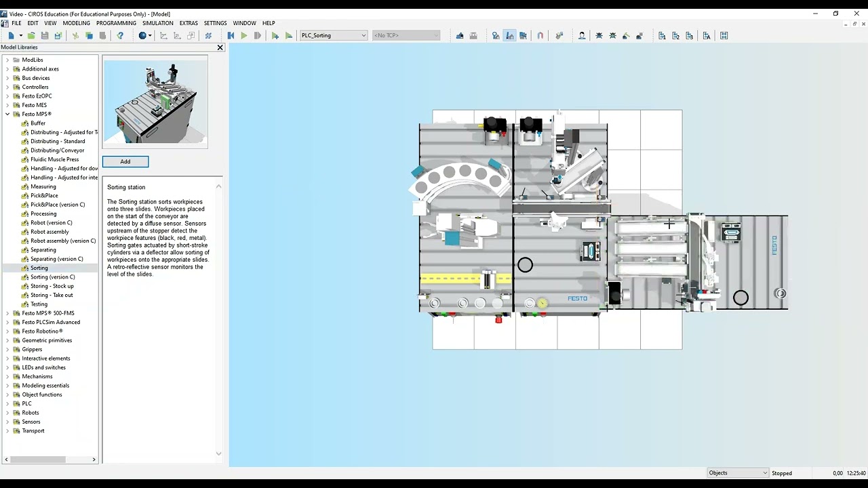Viewport: 868px width, 488px height.
Task: Click the magnet snap icon
Action: coord(540,35)
